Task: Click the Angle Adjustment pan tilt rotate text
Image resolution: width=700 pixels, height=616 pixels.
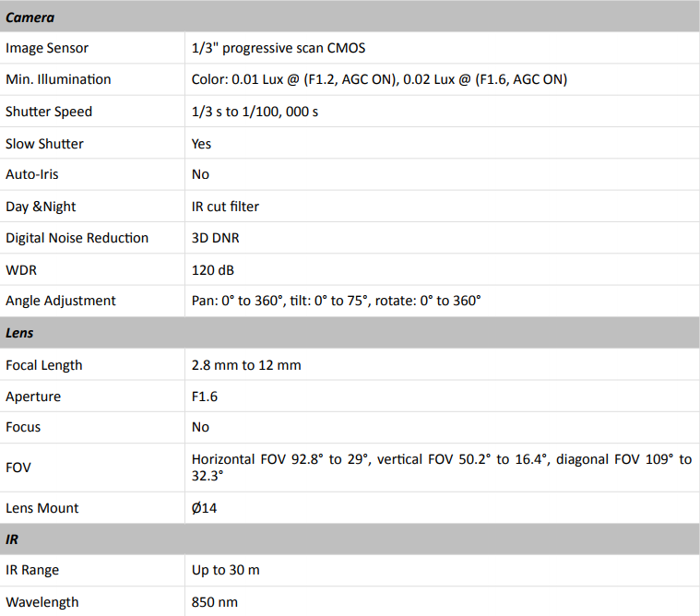Action: [336, 301]
